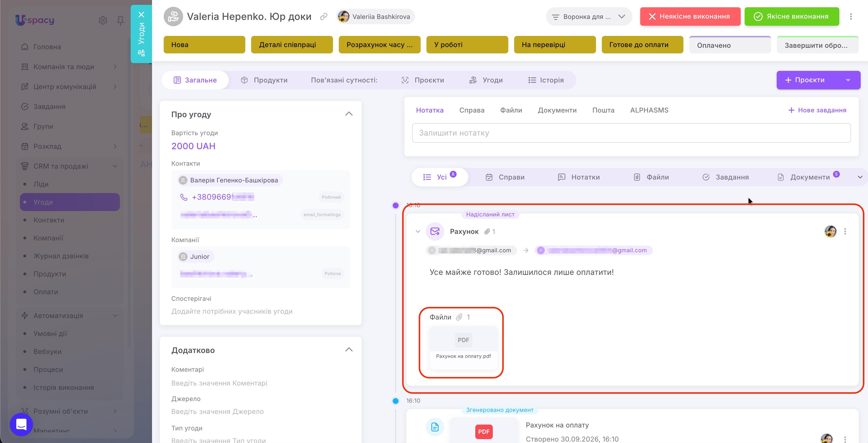Open the Воронка для funnel dropdown

(589, 16)
